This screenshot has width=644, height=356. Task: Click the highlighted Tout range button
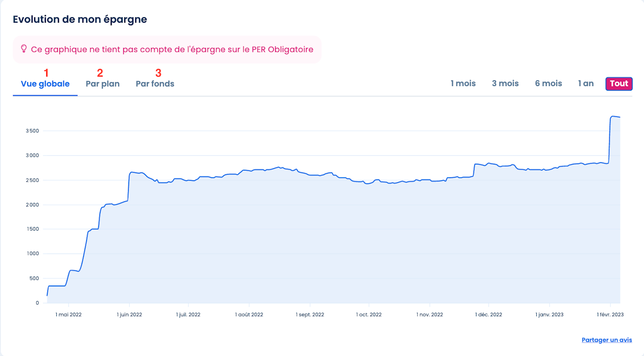click(619, 84)
